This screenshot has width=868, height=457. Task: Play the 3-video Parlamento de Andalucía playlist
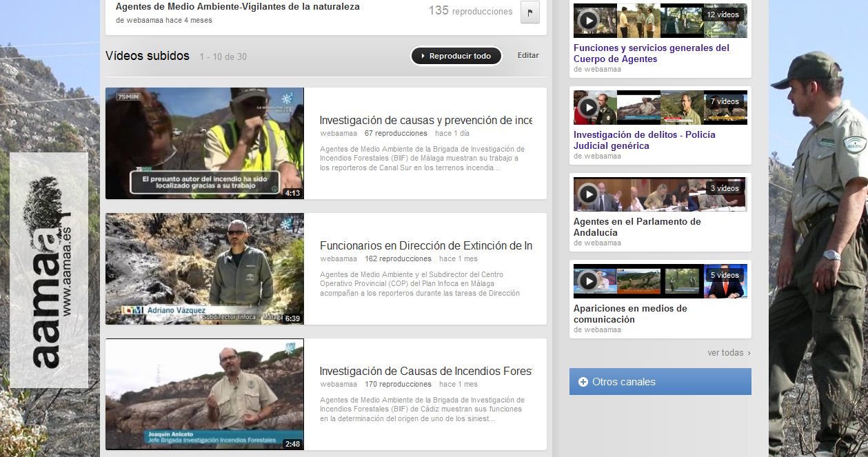tap(588, 194)
